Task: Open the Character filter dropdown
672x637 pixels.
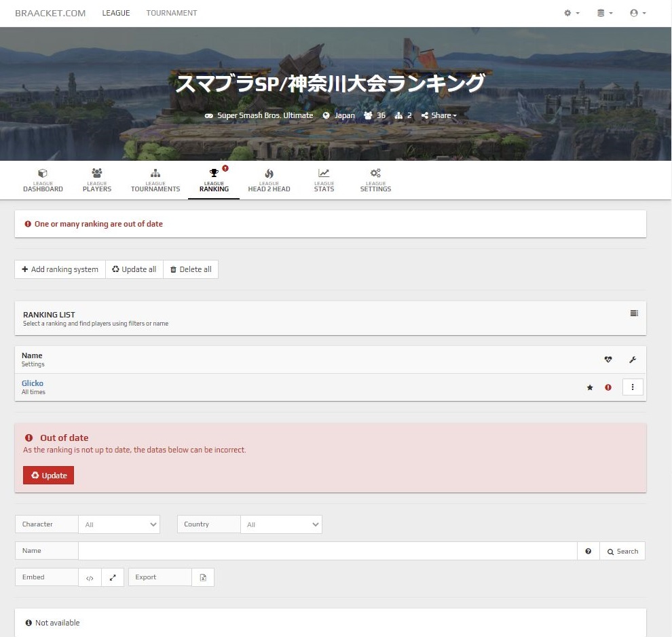Action: point(119,524)
